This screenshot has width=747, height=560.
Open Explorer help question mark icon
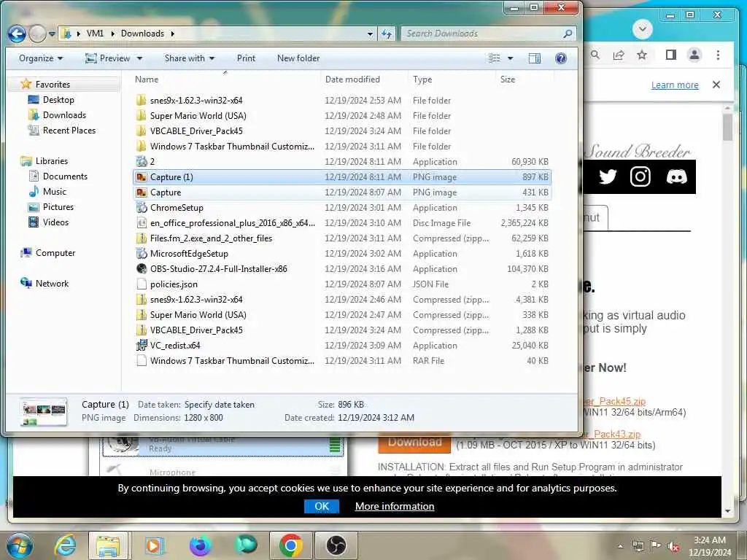561,58
